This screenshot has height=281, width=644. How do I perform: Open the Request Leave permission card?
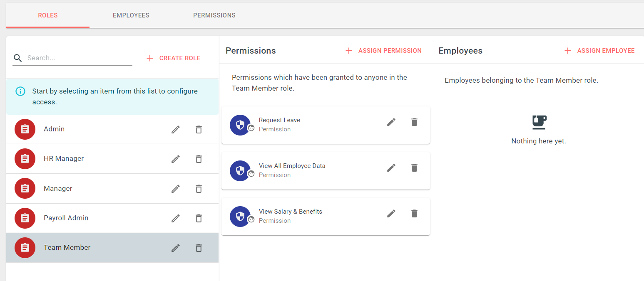(x=326, y=125)
